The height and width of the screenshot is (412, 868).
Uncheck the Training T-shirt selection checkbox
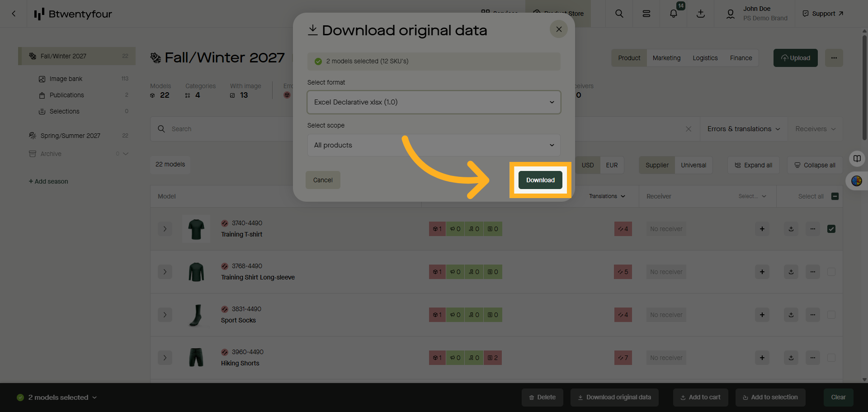point(831,229)
